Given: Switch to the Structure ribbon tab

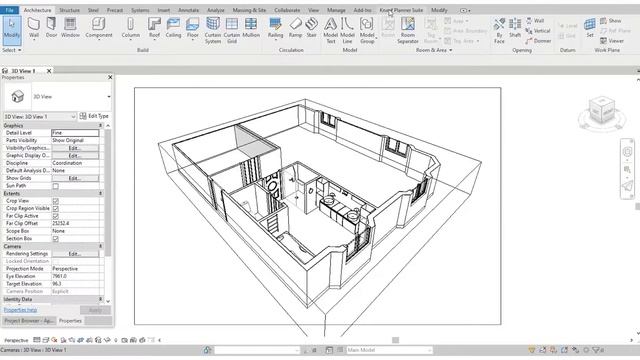Looking at the screenshot, I should coord(69,10).
